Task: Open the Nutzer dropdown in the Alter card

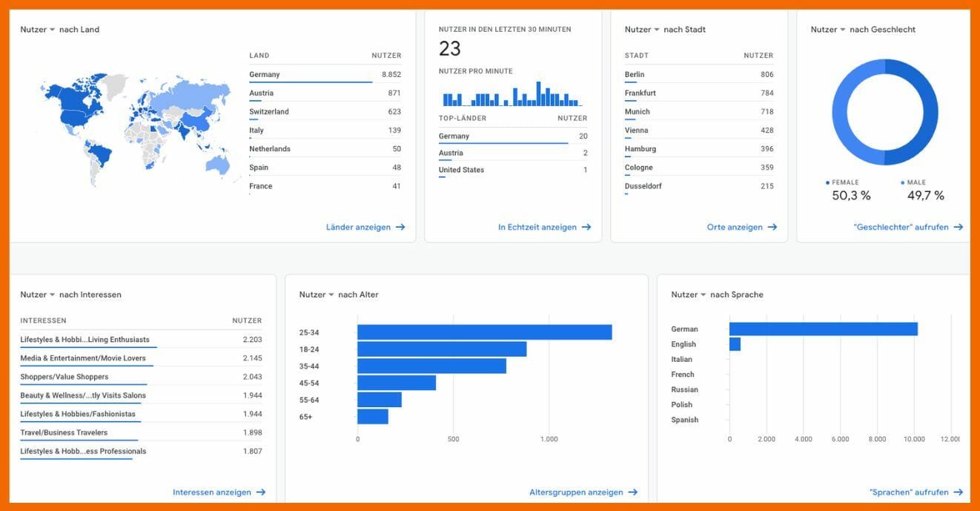Action: click(331, 294)
